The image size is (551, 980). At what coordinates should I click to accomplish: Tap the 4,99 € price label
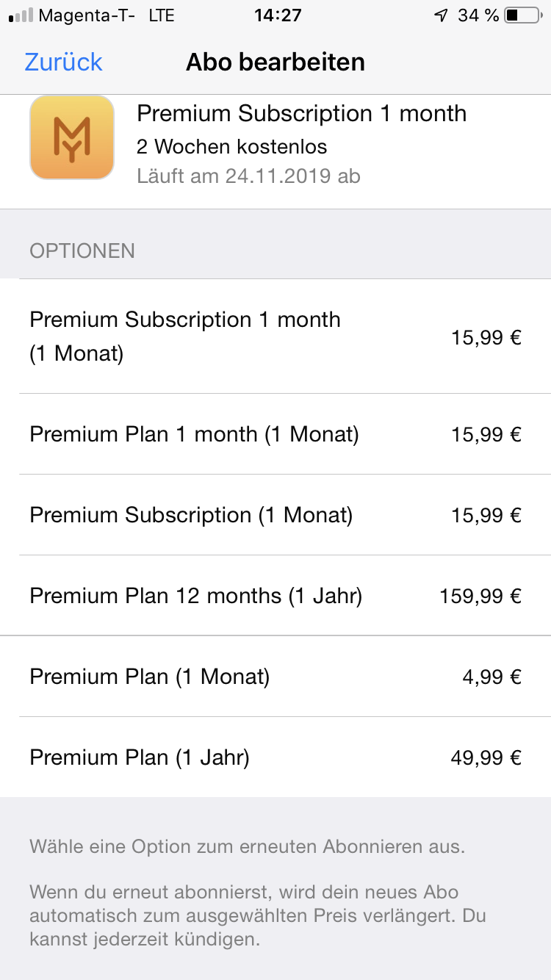(491, 677)
